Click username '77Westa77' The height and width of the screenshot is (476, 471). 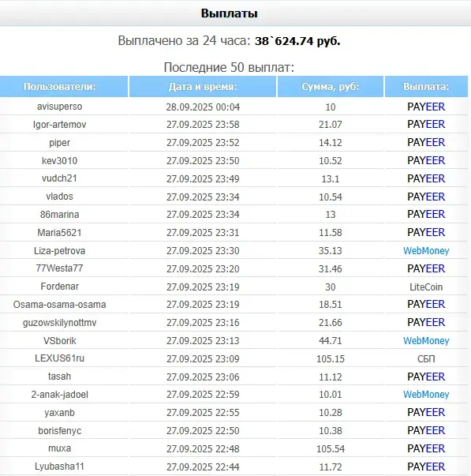tap(59, 268)
